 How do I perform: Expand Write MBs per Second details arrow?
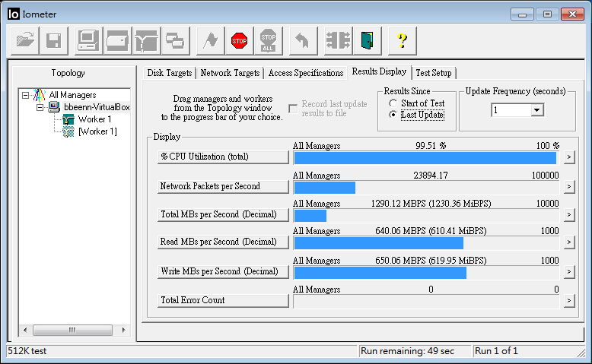point(569,271)
